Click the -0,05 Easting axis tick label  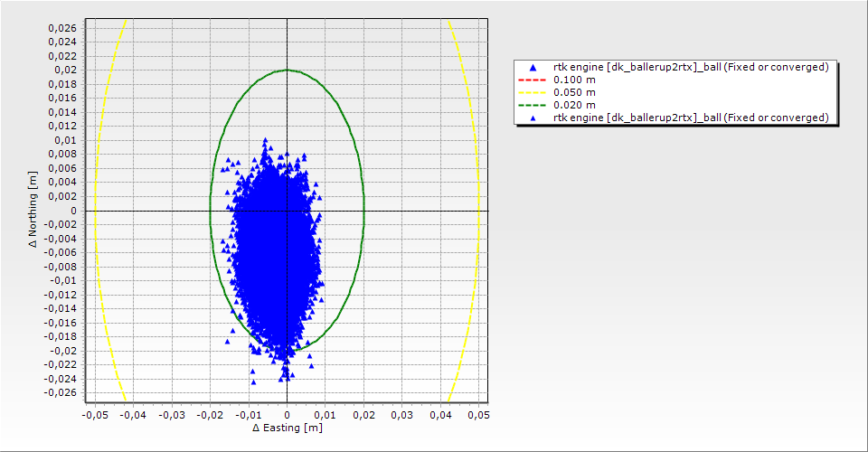click(95, 415)
